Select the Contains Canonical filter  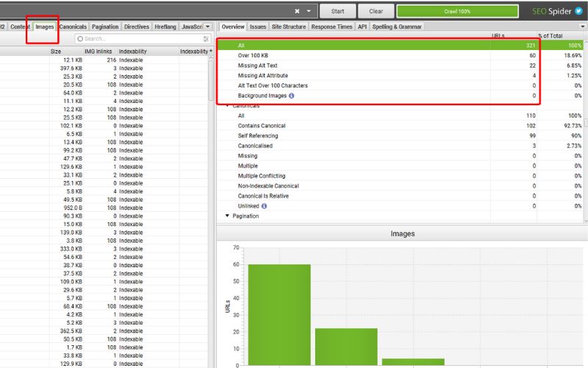tap(400, 126)
